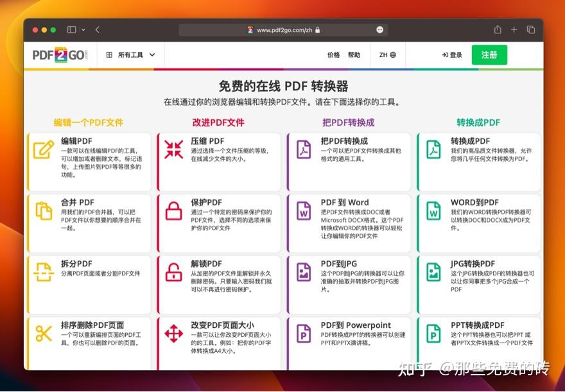Select the PPT转换成PDF tool icon
The width and height of the screenshot is (565, 392).
[433, 333]
